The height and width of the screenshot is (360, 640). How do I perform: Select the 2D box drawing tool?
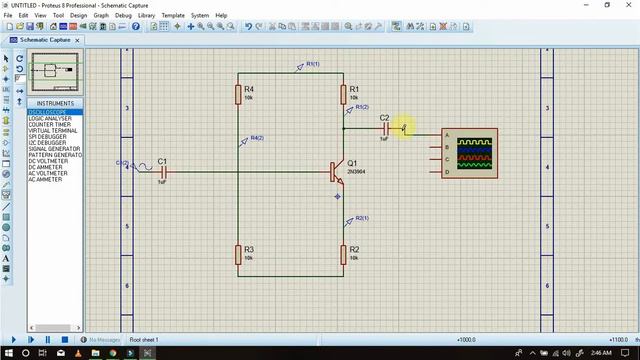coord(6,217)
